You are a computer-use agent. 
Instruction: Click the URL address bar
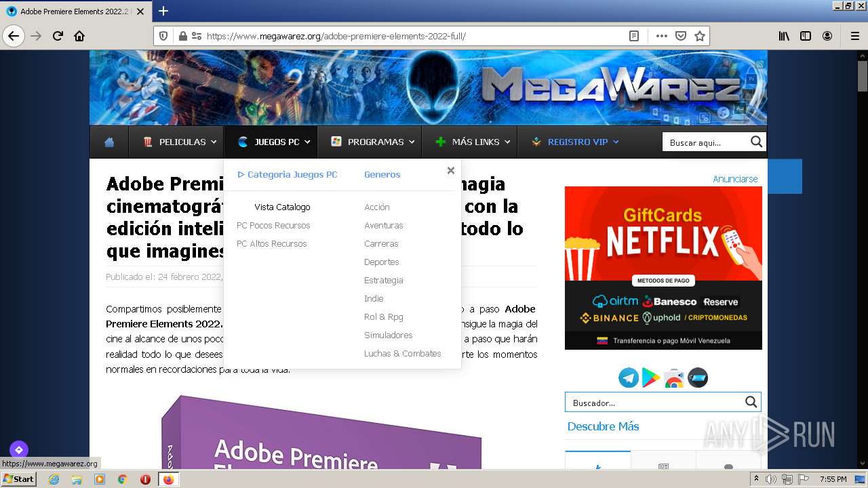414,36
